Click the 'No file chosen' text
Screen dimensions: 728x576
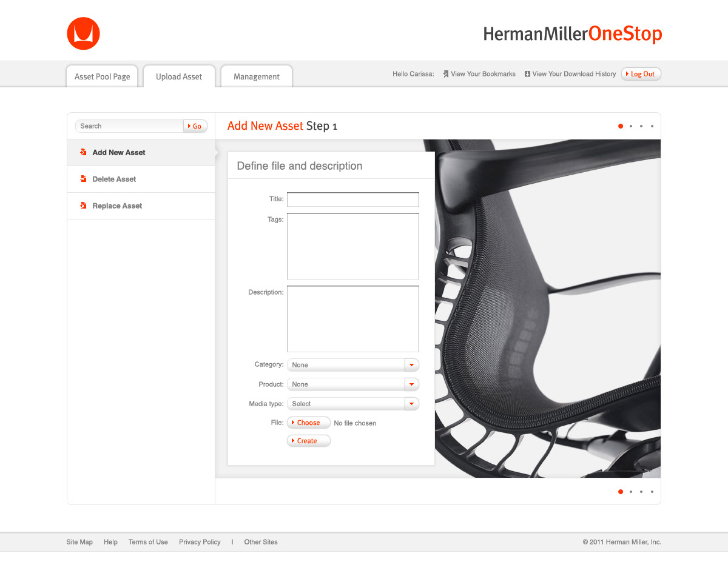pos(355,423)
